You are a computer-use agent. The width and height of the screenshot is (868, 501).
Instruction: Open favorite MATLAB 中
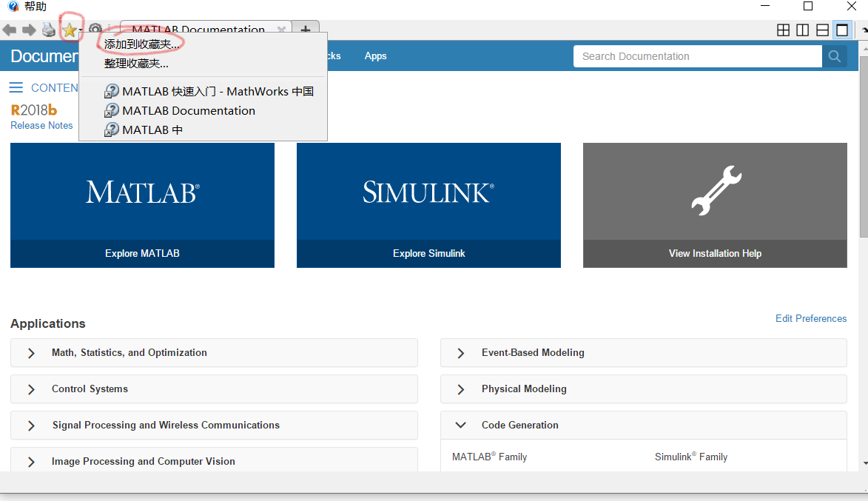click(x=203, y=130)
